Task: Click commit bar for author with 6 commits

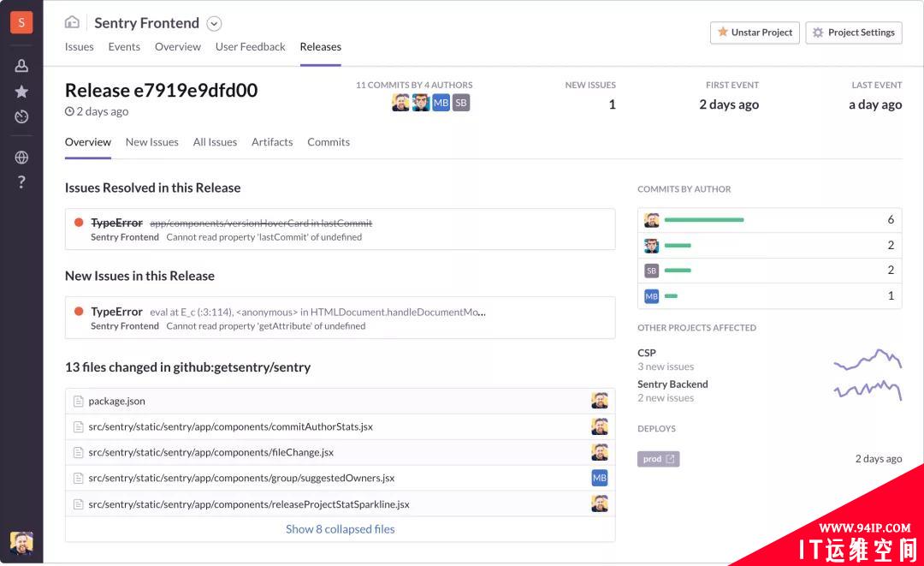Action: (704, 220)
